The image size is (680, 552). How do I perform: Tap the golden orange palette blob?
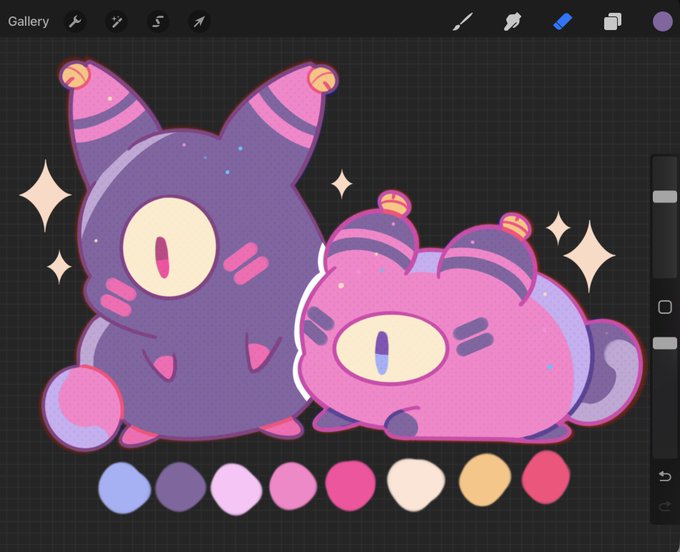tap(485, 480)
